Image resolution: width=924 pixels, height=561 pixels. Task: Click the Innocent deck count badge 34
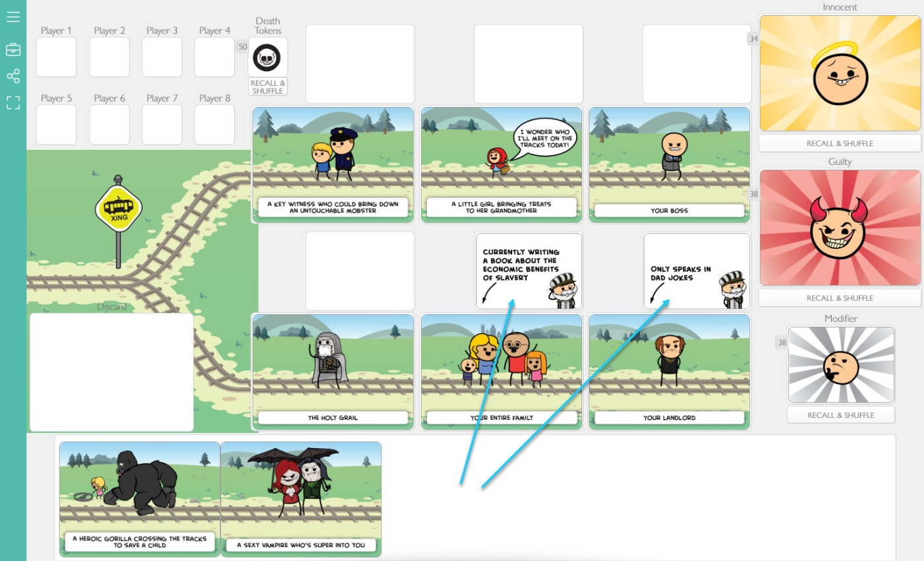coord(754,39)
